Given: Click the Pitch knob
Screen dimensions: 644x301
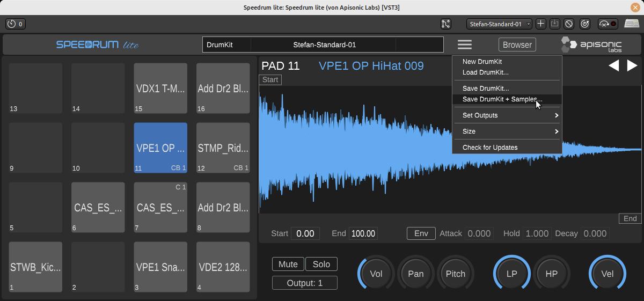Looking at the screenshot, I should 456,274.
